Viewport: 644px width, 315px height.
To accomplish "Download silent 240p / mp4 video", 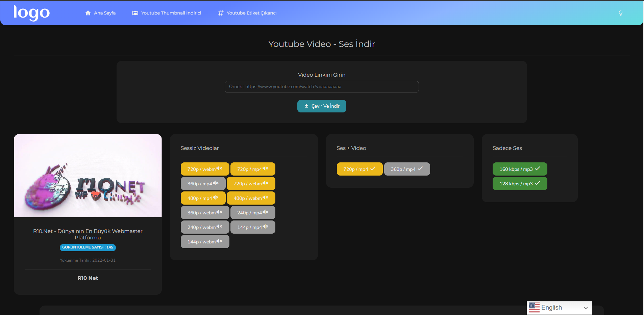I will coord(253,213).
